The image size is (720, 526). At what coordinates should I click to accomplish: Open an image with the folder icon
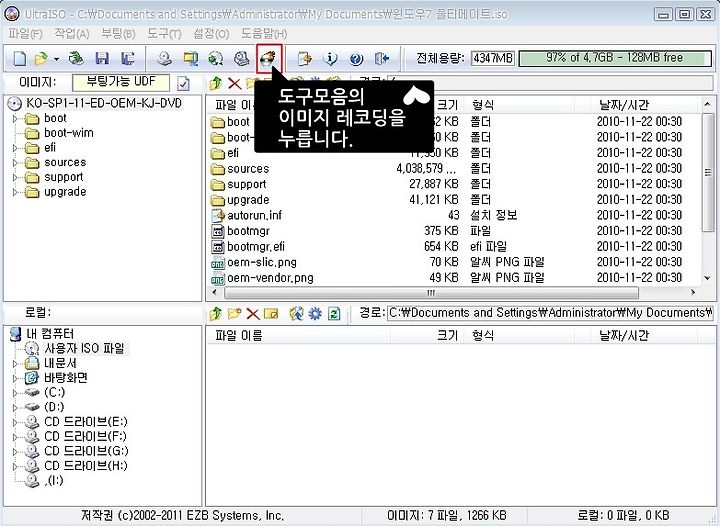point(41,58)
